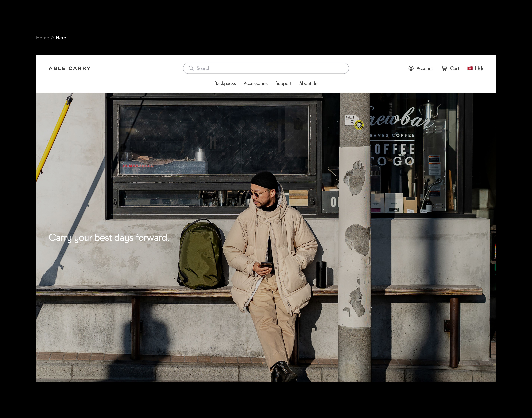The width and height of the screenshot is (532, 418).
Task: Click the magnifier icon in search bar
Action: (x=191, y=68)
